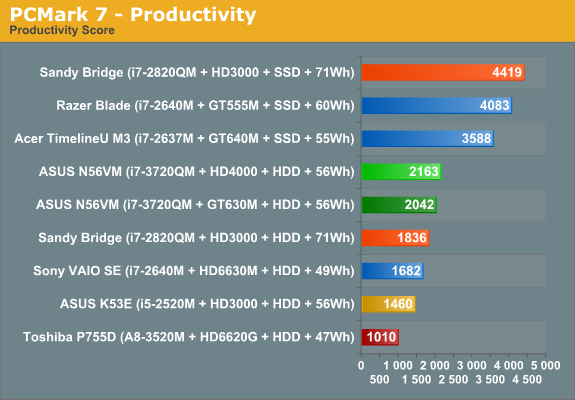The image size is (575, 400).
Task: Click the axis tick label "1 500"
Action: [x=417, y=379]
